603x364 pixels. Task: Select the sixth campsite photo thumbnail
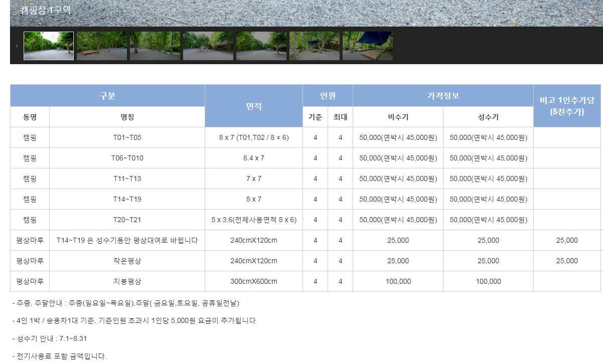pos(315,46)
